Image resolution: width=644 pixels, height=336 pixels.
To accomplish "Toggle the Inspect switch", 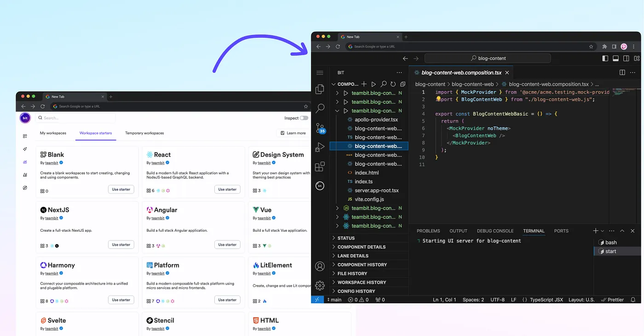I will 304,118.
